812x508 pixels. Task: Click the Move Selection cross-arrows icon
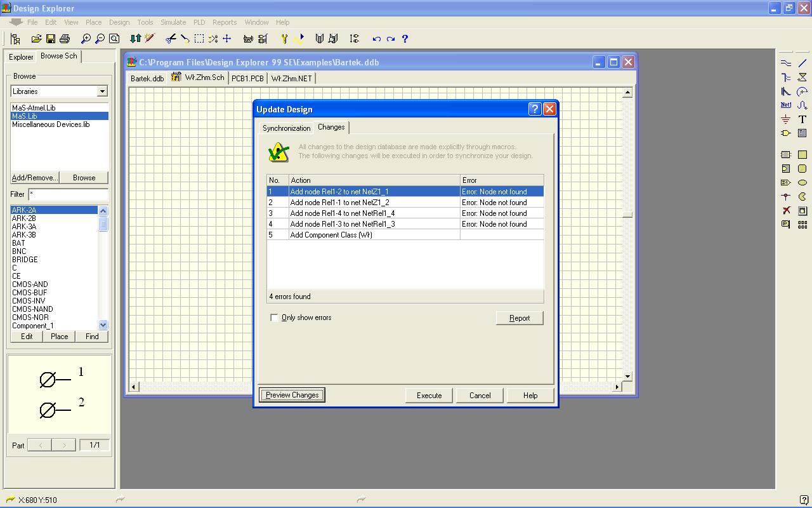tap(227, 39)
